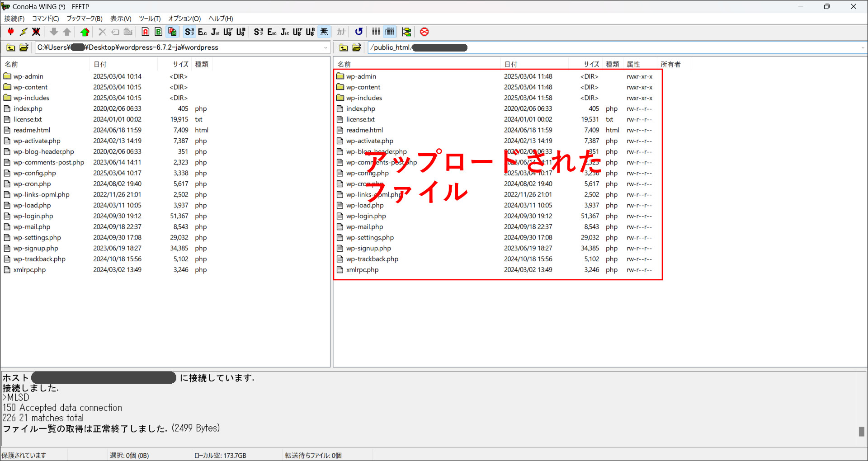Switch transfer mode to Binary (B)
868x461 pixels.
tap(158, 32)
